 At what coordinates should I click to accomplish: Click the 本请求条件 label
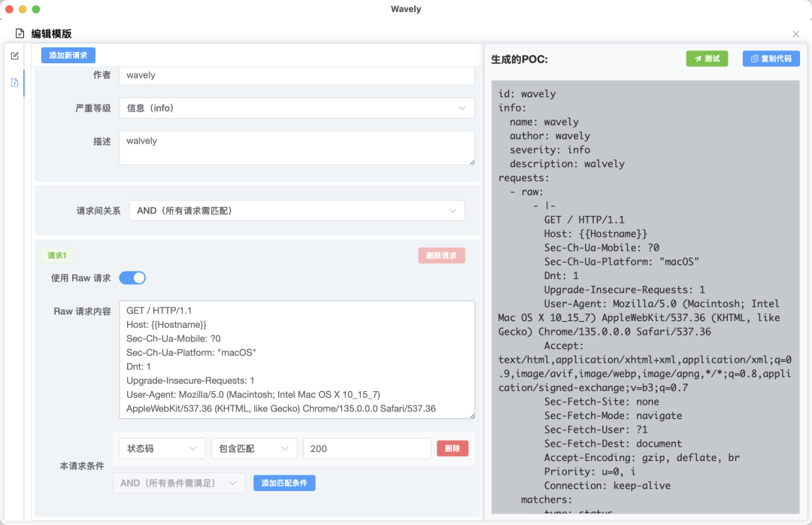tap(82, 466)
